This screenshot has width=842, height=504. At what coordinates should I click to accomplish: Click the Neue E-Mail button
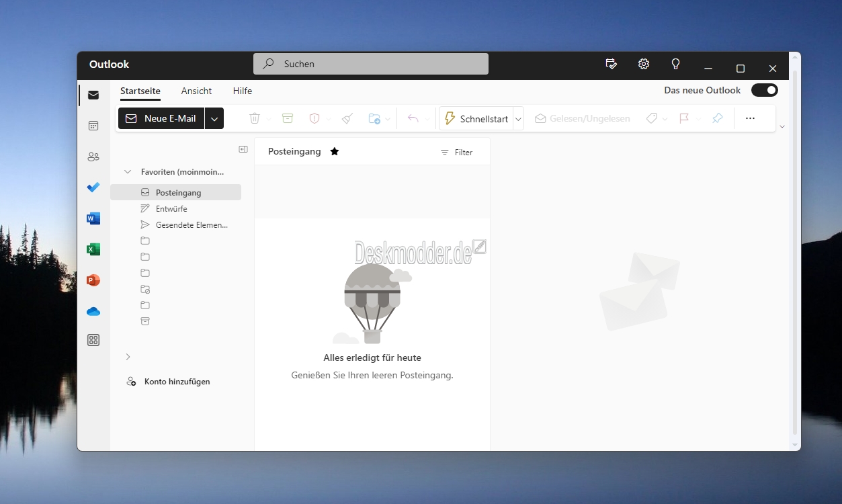tap(161, 118)
